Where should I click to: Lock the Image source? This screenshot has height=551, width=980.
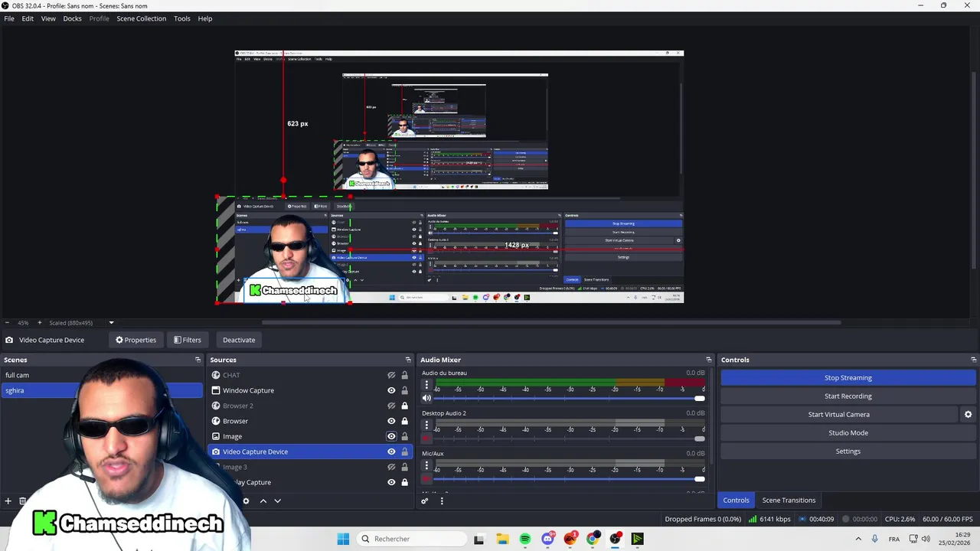[x=404, y=436]
